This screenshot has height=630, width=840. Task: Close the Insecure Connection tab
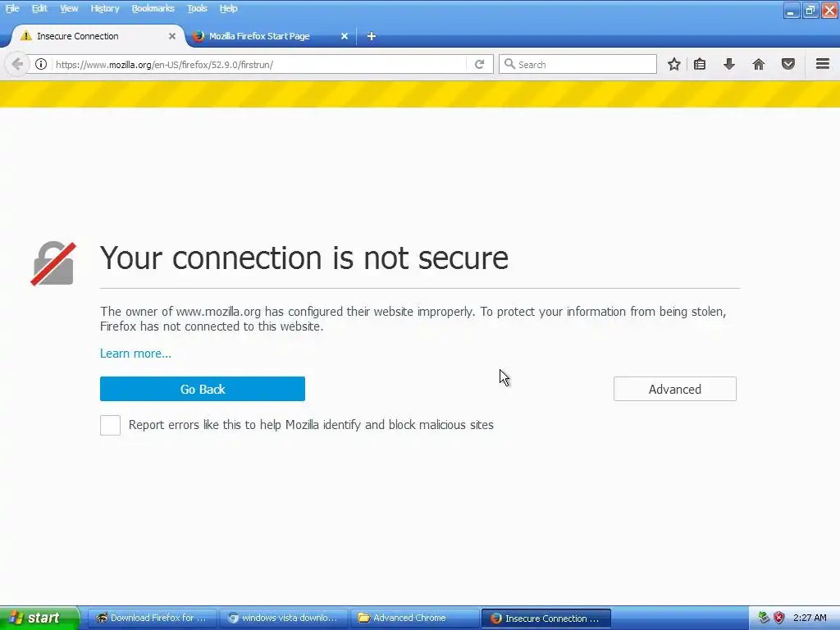(172, 36)
